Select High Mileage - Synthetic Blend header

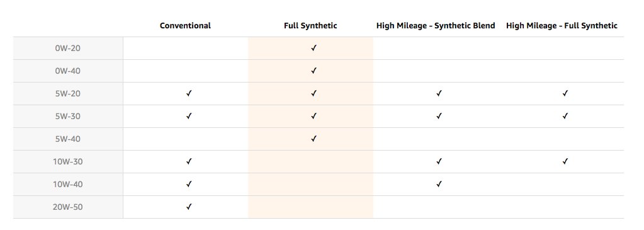[x=436, y=25]
